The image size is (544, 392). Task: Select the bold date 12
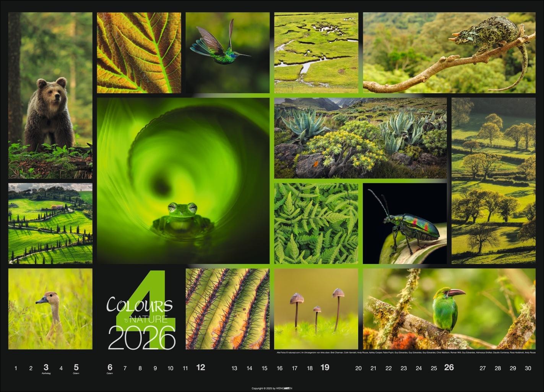tap(200, 368)
